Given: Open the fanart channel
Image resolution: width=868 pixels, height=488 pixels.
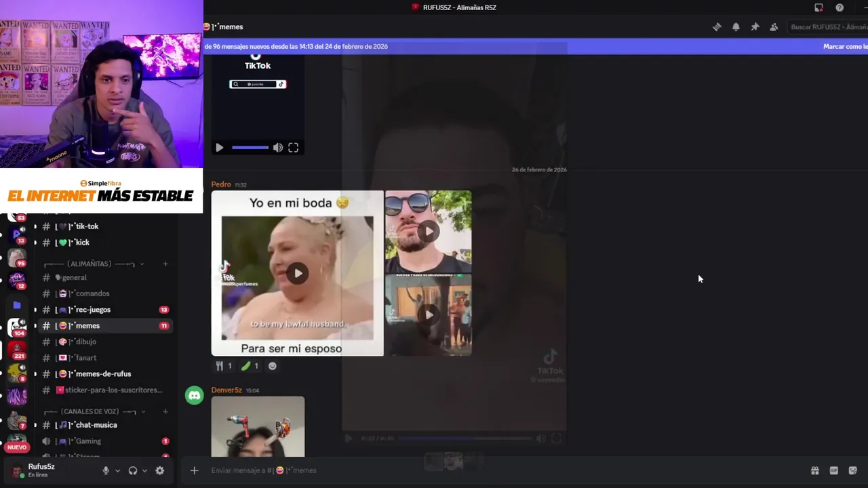Looking at the screenshot, I should click(x=104, y=358).
